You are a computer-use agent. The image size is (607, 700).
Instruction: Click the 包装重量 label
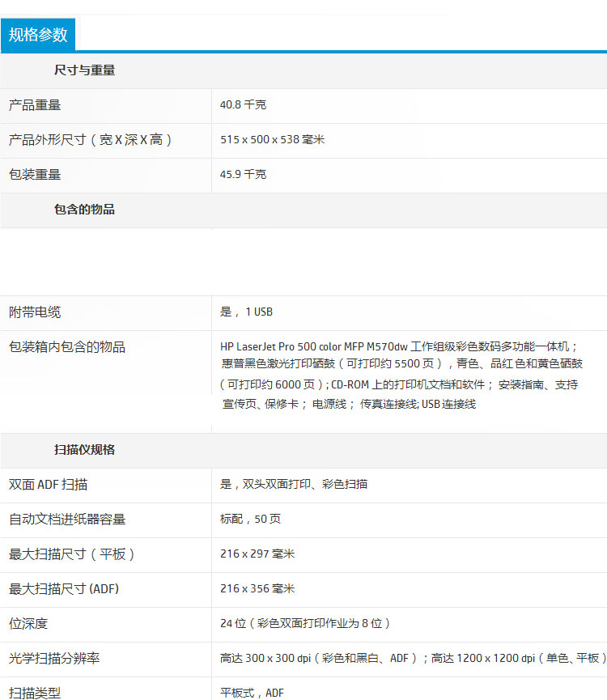(35, 175)
